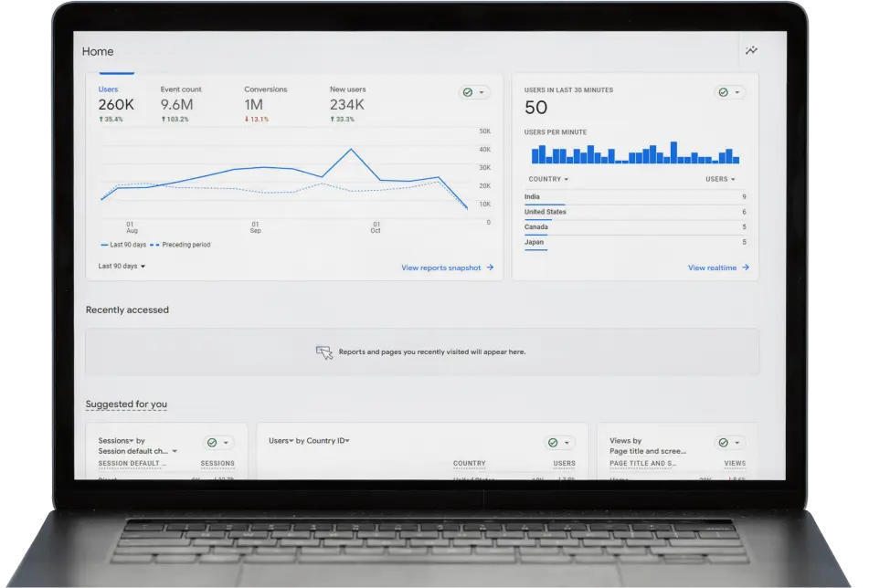Viewport: 869px width, 588px height.
Task: Click the recently visited cursor icon
Action: [324, 352]
